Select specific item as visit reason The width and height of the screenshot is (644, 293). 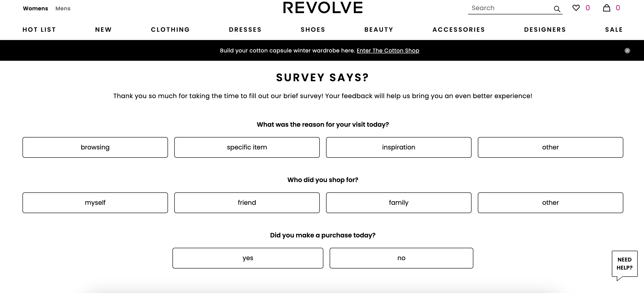pos(247,147)
